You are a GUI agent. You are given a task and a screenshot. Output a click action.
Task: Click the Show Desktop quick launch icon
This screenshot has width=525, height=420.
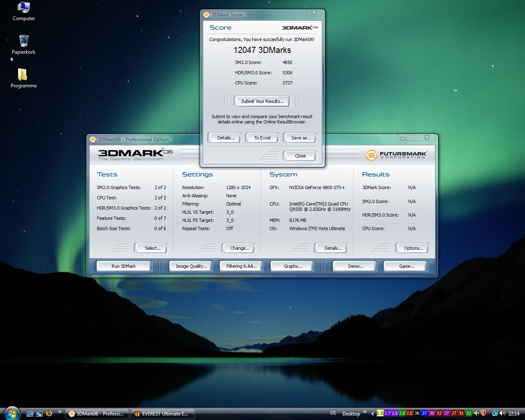30,414
